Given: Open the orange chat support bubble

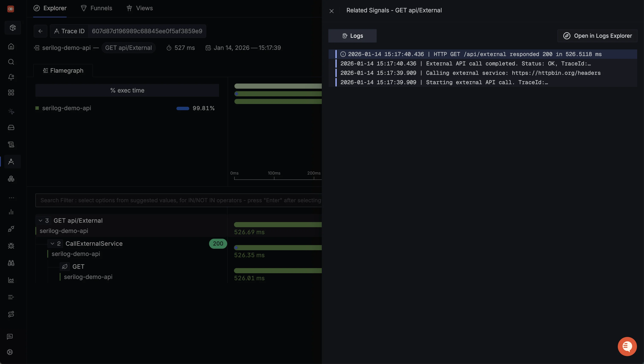Looking at the screenshot, I should (x=627, y=346).
